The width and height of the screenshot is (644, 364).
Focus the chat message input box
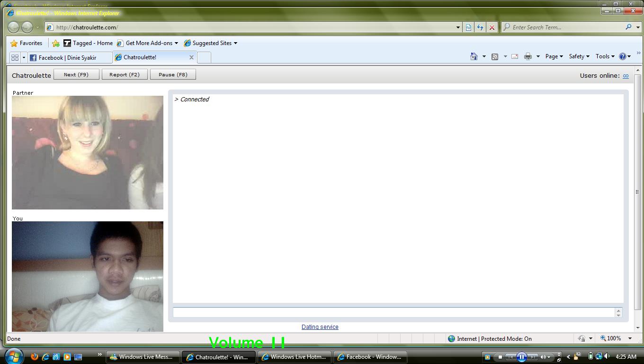pos(394,312)
